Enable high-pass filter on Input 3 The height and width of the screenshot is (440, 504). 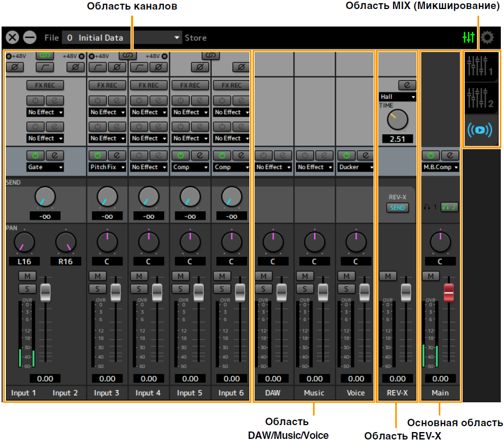[98, 67]
